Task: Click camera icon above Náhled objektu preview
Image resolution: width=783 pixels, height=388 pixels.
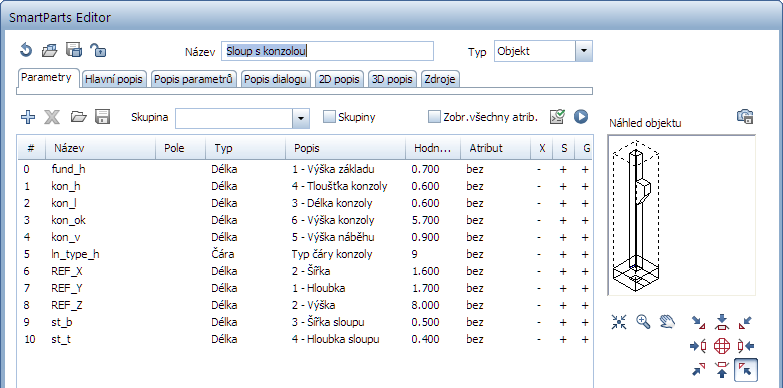Action: (x=745, y=117)
